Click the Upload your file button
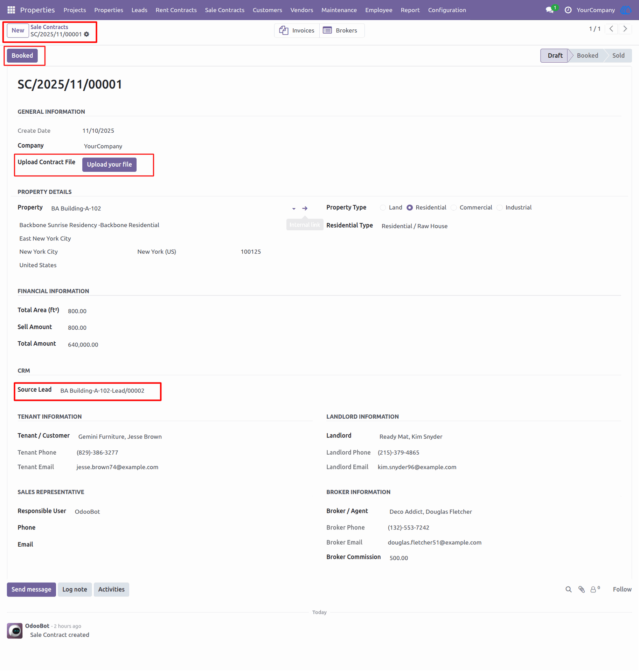 [x=109, y=164]
